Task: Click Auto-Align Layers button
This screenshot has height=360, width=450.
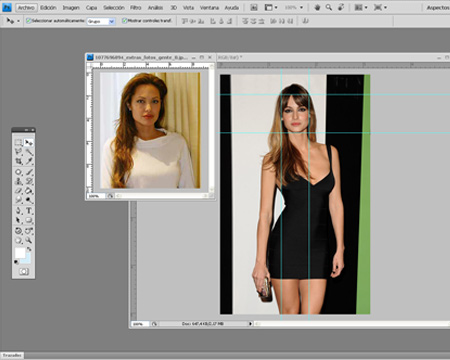Action: [305, 21]
